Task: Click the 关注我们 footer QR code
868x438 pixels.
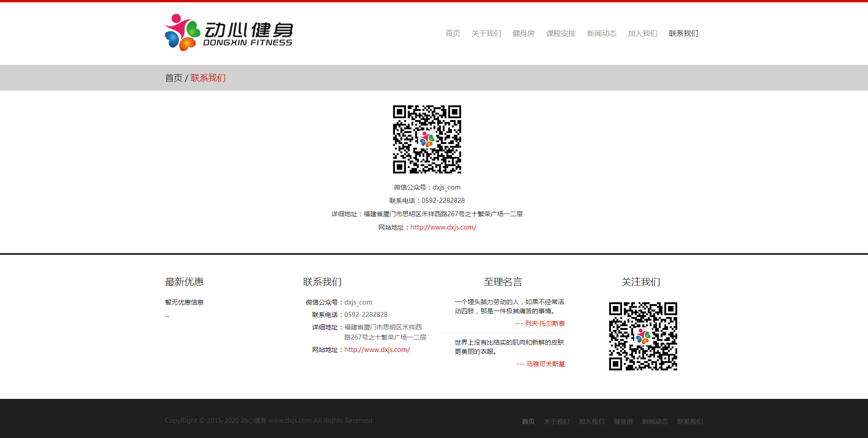Action: [x=643, y=336]
